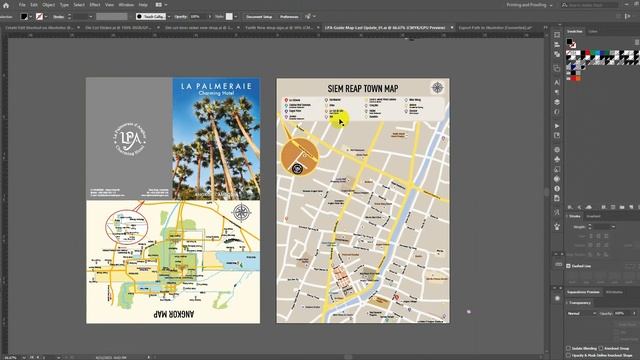
Task: Open the Artboards panel icon atop dock
Action: [557, 35]
